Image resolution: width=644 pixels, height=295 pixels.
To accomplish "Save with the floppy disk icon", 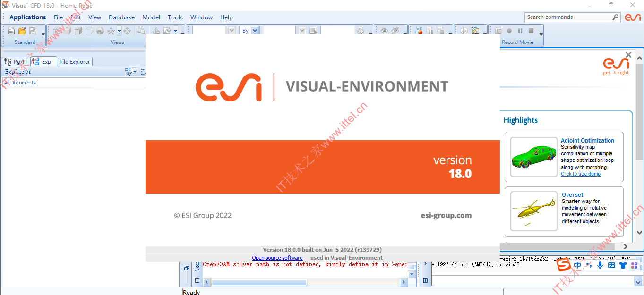I will [33, 31].
